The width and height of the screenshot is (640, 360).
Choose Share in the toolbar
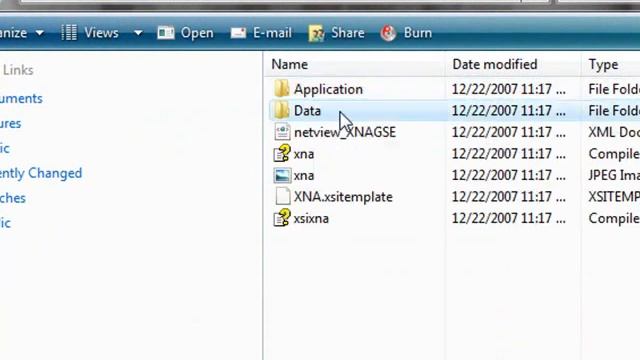[x=348, y=33]
